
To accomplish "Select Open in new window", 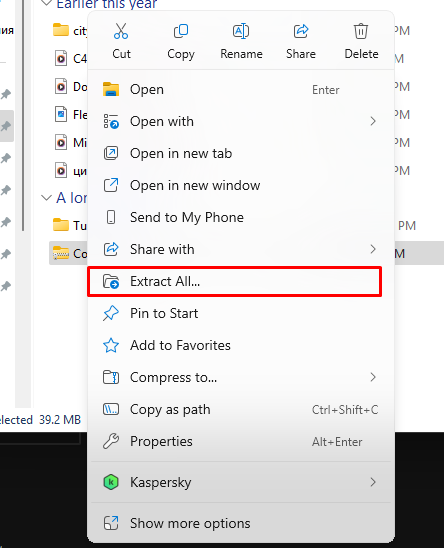I will tap(241, 185).
